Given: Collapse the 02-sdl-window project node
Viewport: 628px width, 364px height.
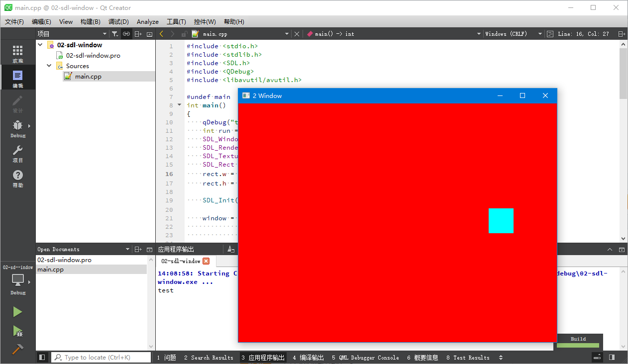Looking at the screenshot, I should 40,45.
